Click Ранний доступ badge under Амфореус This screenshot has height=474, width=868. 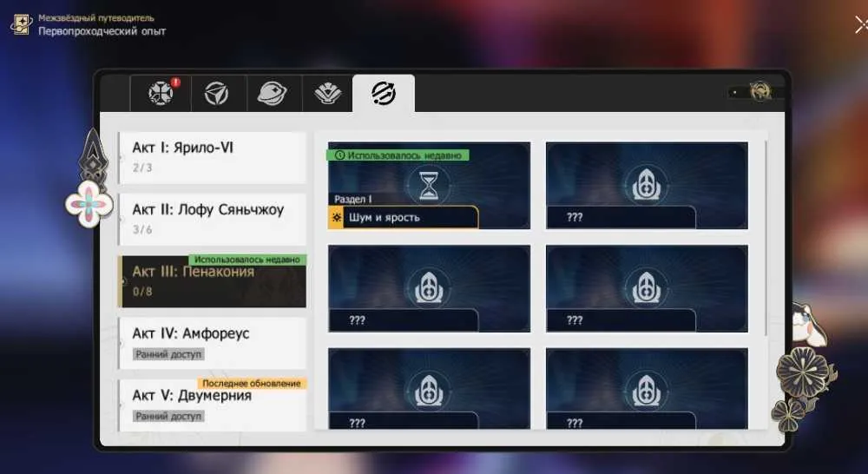coord(168,354)
